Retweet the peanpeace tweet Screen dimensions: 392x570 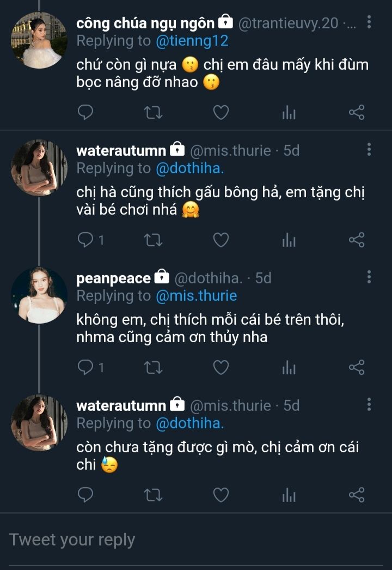[x=152, y=368]
